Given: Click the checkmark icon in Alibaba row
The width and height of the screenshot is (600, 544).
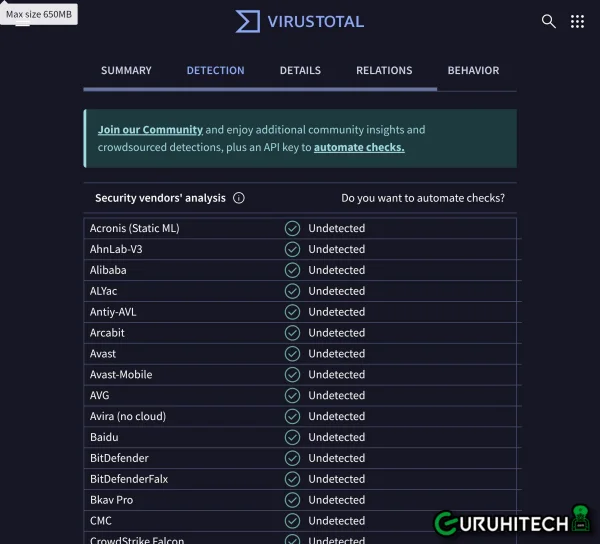Looking at the screenshot, I should (x=292, y=270).
